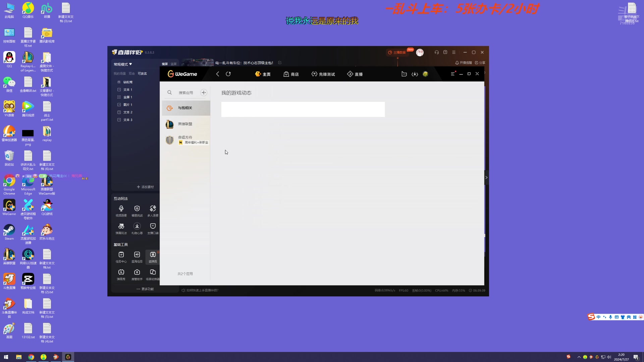Open the 房管助手 tool
This screenshot has height=362, width=644.
(137, 275)
